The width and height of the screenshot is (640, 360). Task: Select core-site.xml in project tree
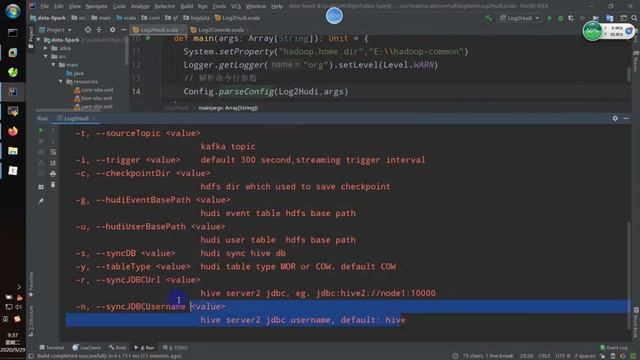(x=93, y=90)
